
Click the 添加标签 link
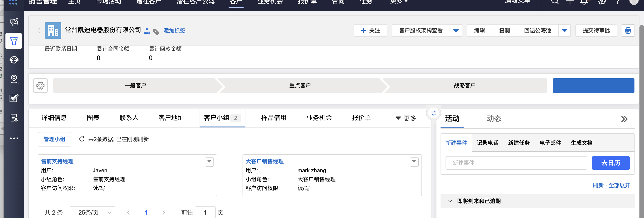click(174, 30)
